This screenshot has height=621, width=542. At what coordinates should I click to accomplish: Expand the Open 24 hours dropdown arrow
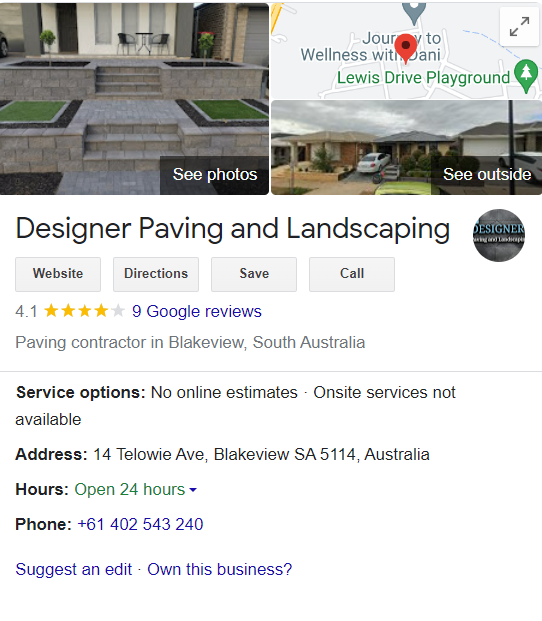tap(193, 490)
